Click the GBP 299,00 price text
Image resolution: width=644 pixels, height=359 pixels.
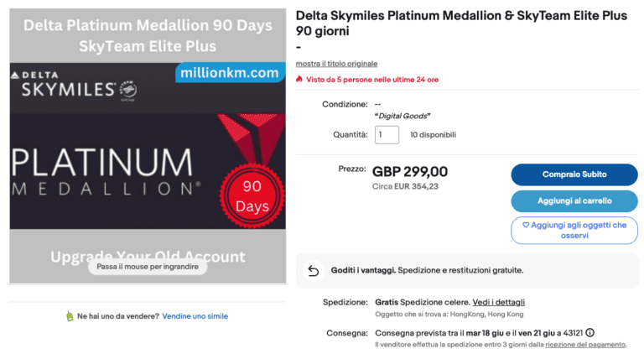(410, 172)
